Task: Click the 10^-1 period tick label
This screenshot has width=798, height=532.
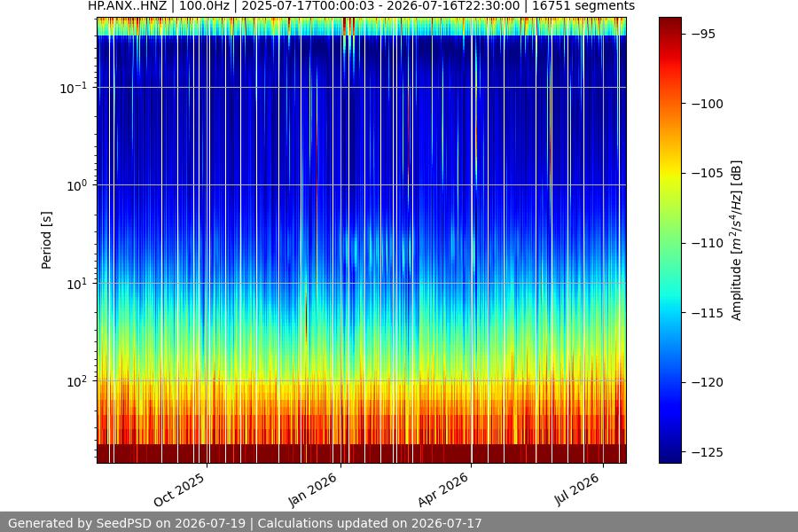Action: (x=74, y=88)
